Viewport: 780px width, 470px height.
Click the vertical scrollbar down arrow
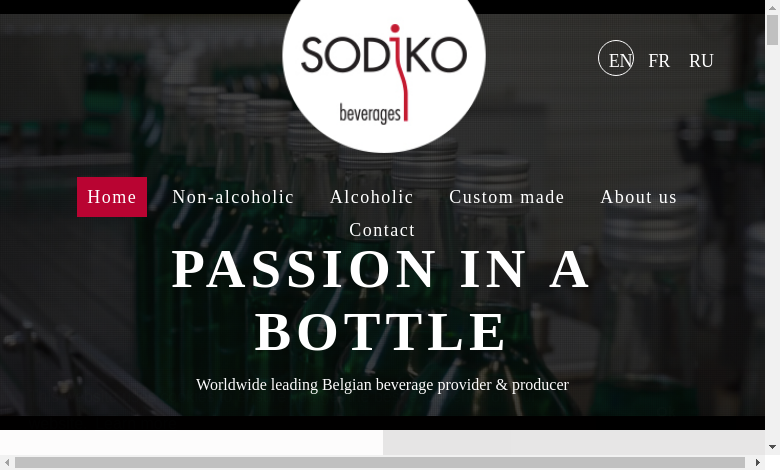[x=773, y=447]
